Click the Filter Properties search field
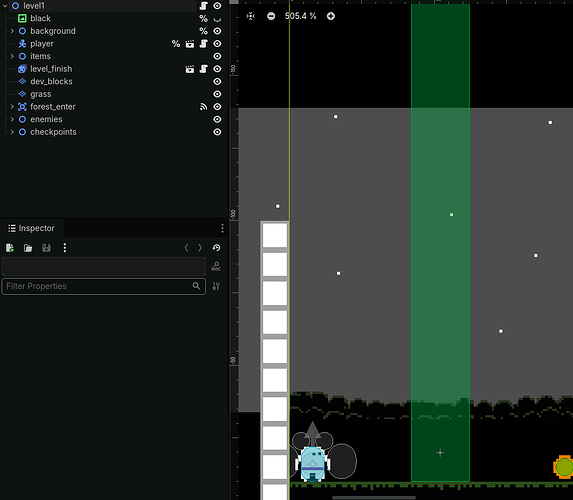Screen dimensions: 573x500 (x=104, y=286)
